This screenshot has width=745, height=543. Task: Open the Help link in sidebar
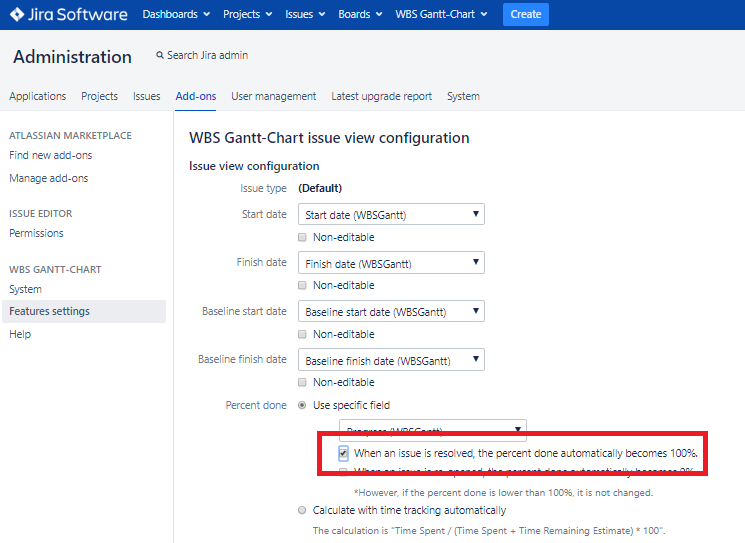[x=20, y=334]
